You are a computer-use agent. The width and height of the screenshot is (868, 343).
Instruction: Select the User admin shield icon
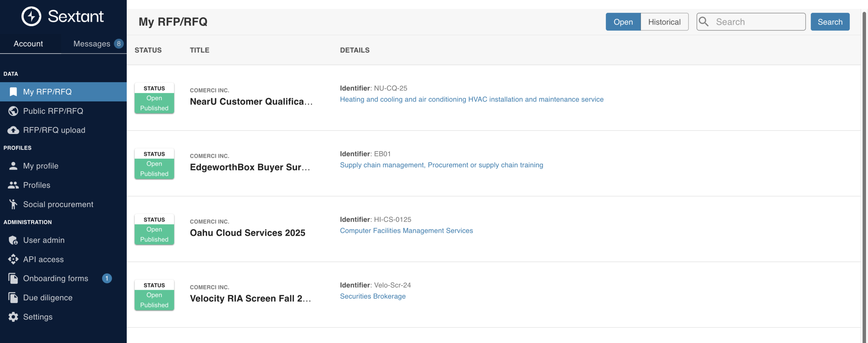coord(13,240)
